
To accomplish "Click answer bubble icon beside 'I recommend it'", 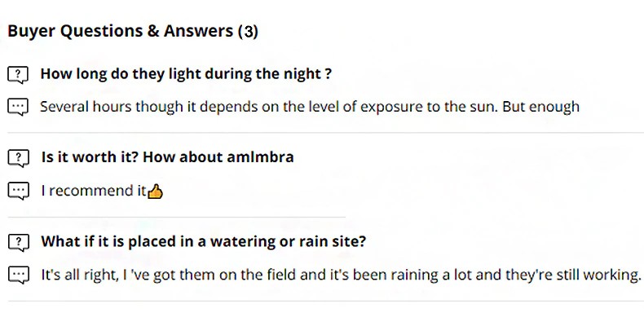I will tap(18, 192).
